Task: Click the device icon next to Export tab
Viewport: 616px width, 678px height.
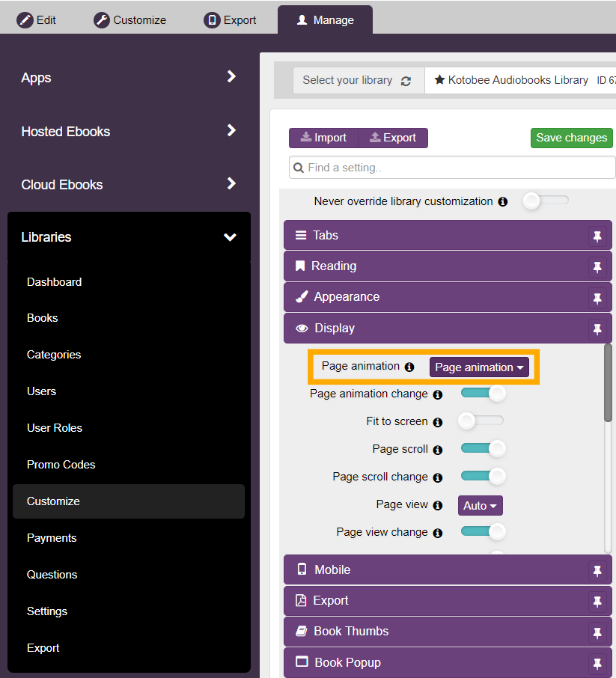Action: click(x=212, y=20)
